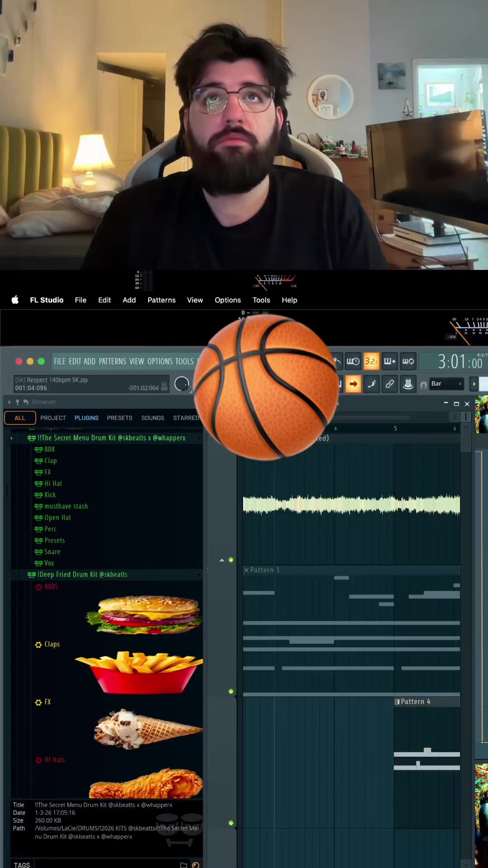Image resolution: width=488 pixels, height=868 pixels.
Task: Click arrow button right of Bar dropdown
Action: pyautogui.click(x=474, y=384)
